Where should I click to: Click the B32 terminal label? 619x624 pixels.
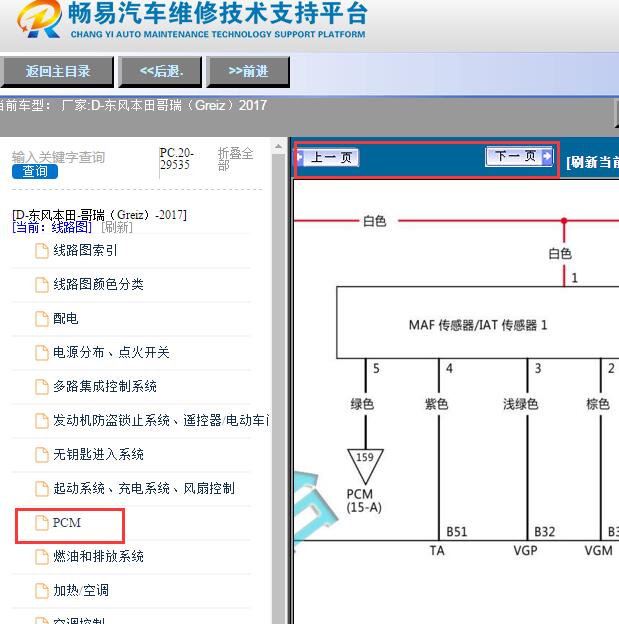545,532
